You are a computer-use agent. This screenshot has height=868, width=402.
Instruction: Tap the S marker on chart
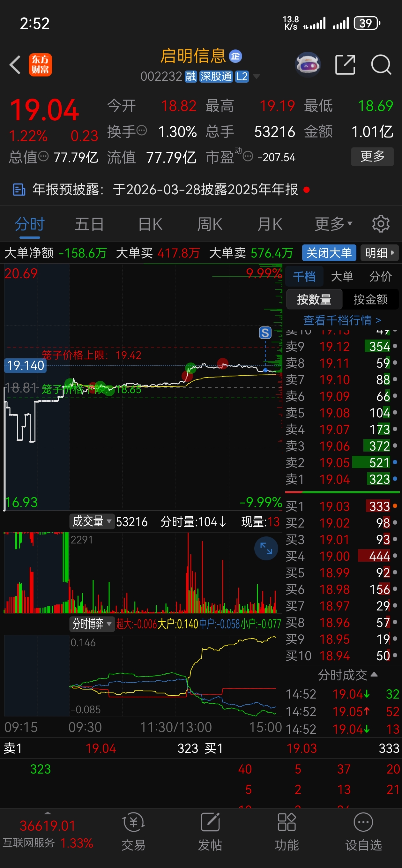point(265,333)
